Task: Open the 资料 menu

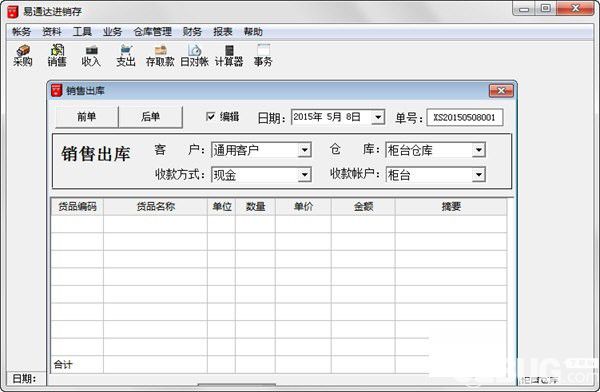Action: (52, 32)
